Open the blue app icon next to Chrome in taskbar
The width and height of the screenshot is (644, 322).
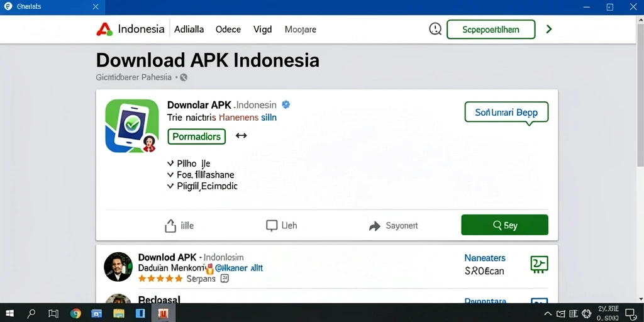[96, 313]
